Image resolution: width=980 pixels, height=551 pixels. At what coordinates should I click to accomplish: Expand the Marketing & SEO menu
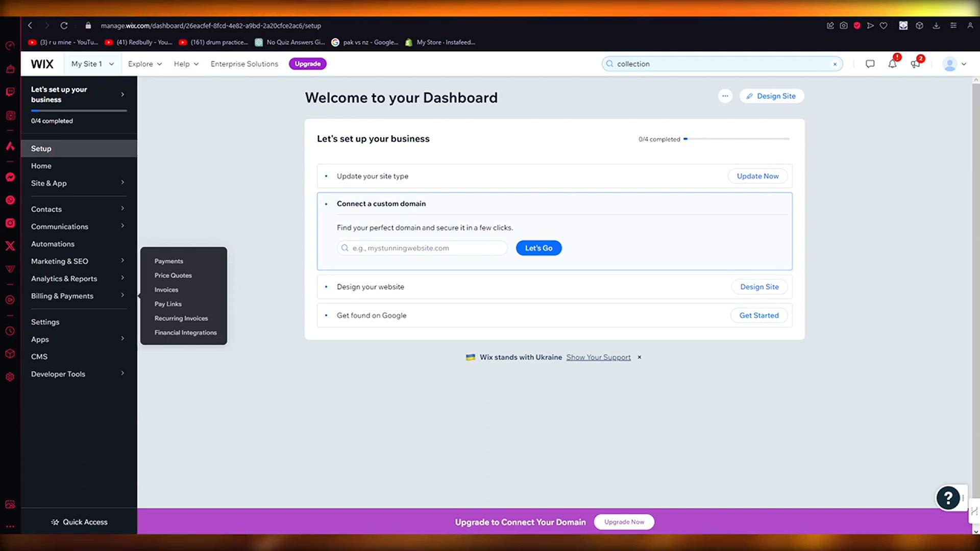coord(79,261)
